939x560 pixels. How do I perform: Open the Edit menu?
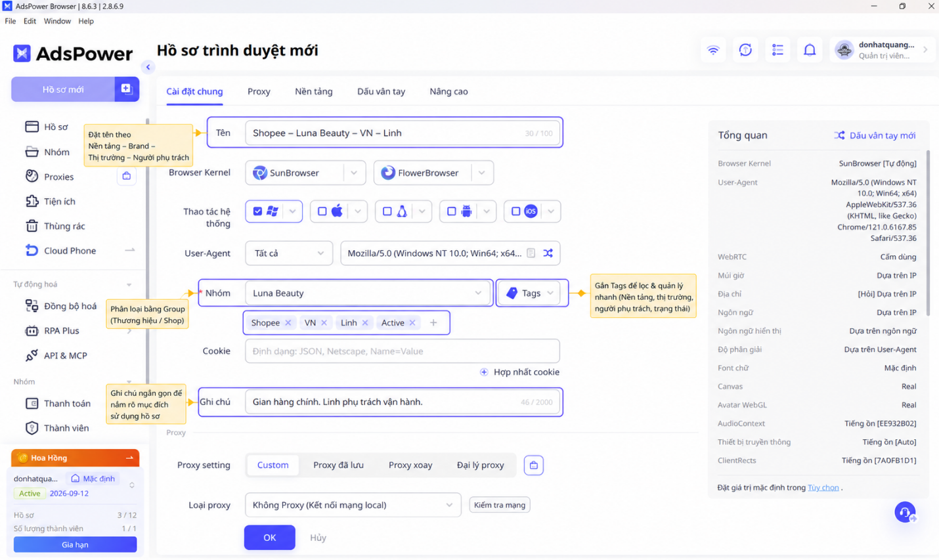click(30, 21)
